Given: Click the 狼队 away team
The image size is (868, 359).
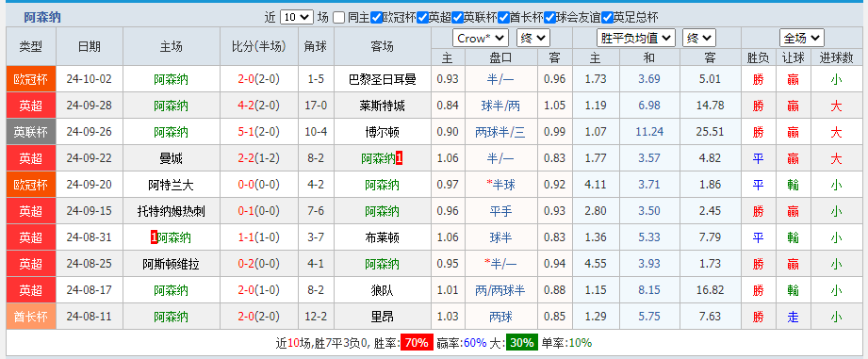Looking at the screenshot, I should (x=383, y=290).
